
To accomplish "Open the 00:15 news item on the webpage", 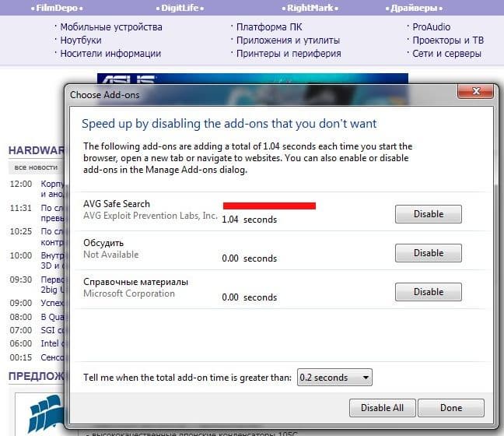I will click(52, 357).
